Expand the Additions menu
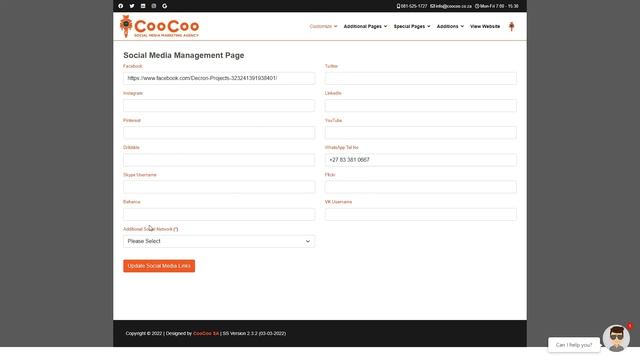 pos(450,26)
